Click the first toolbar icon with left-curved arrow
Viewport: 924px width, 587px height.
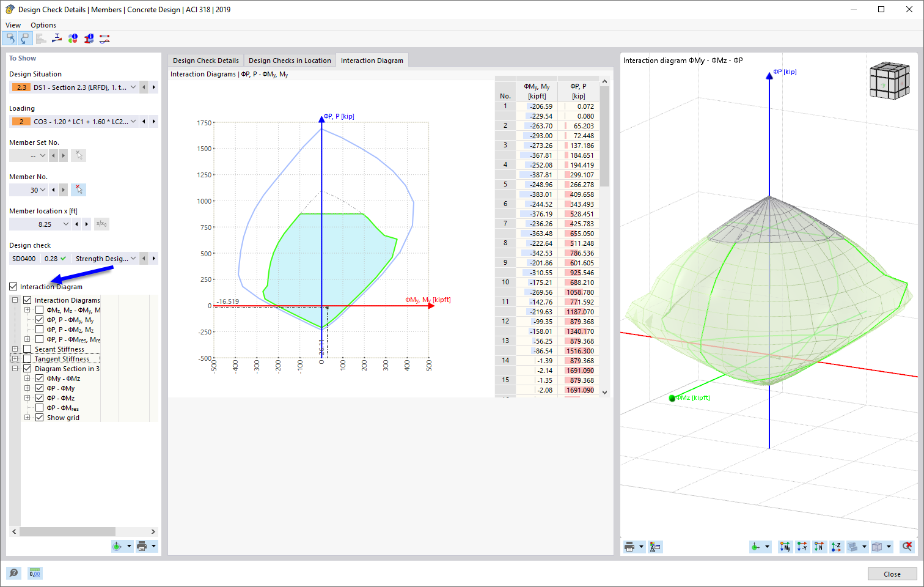(x=10, y=39)
